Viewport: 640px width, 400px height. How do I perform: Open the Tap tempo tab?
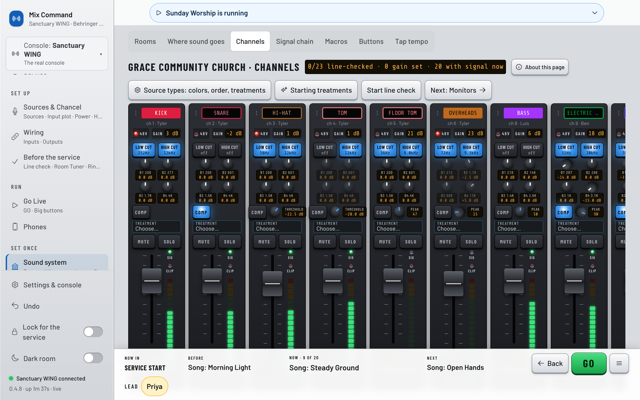click(x=411, y=41)
